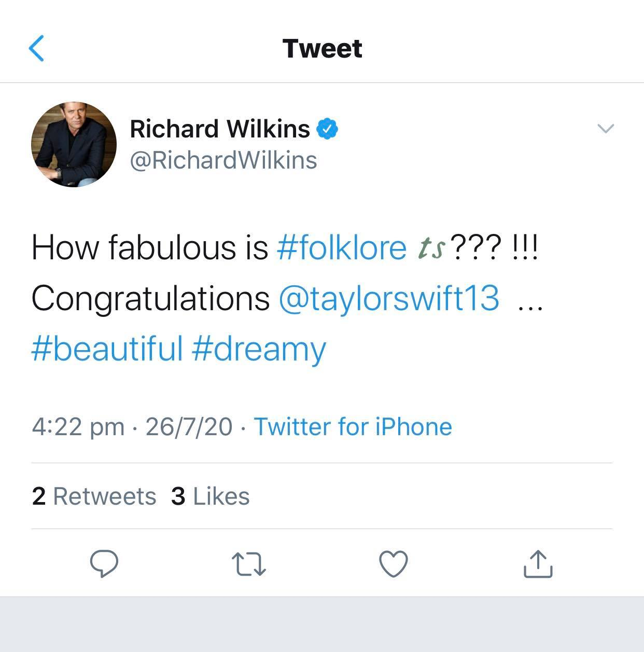The height and width of the screenshot is (652, 644).
Task: Open the #beautiful hashtag
Action: pos(107,348)
